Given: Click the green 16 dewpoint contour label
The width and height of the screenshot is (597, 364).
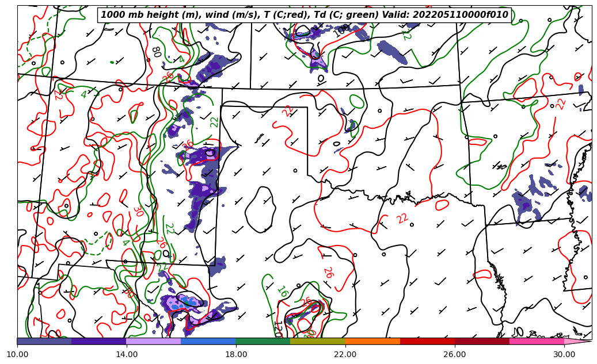Looking at the screenshot, I should [x=282, y=292].
